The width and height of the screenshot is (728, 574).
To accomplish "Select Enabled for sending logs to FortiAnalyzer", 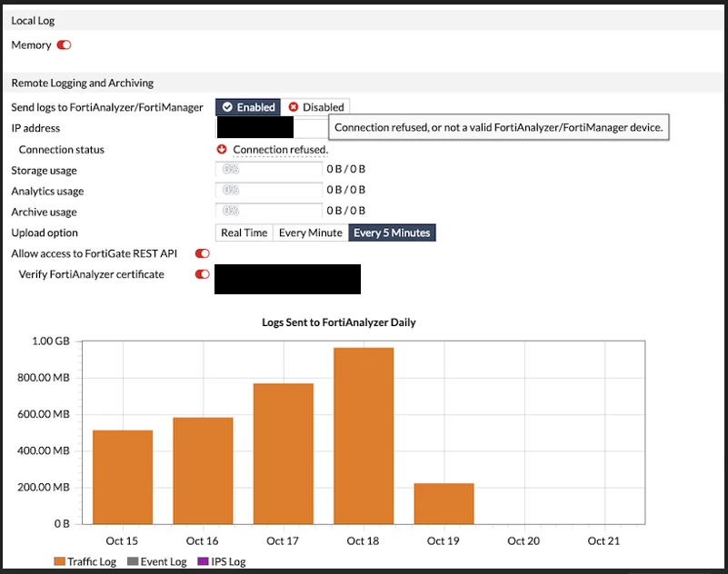I will [248, 107].
